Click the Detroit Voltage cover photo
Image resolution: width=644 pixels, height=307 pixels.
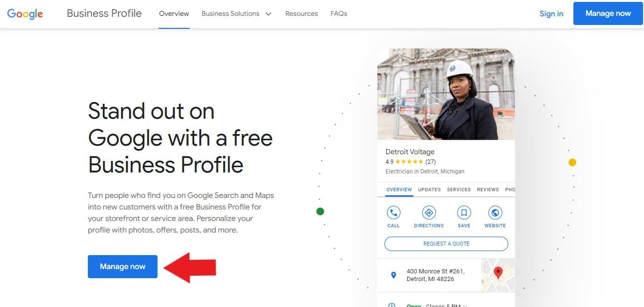[446, 94]
